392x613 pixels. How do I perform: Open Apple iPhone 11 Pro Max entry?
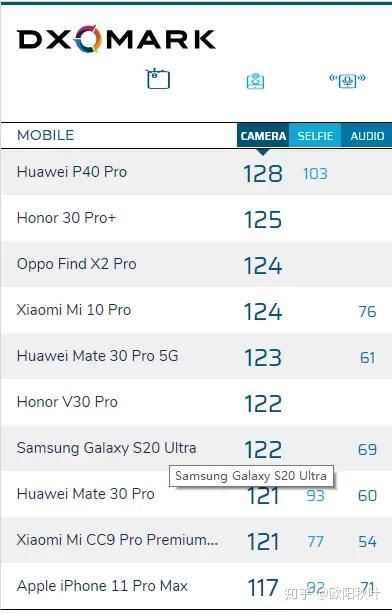(x=102, y=586)
